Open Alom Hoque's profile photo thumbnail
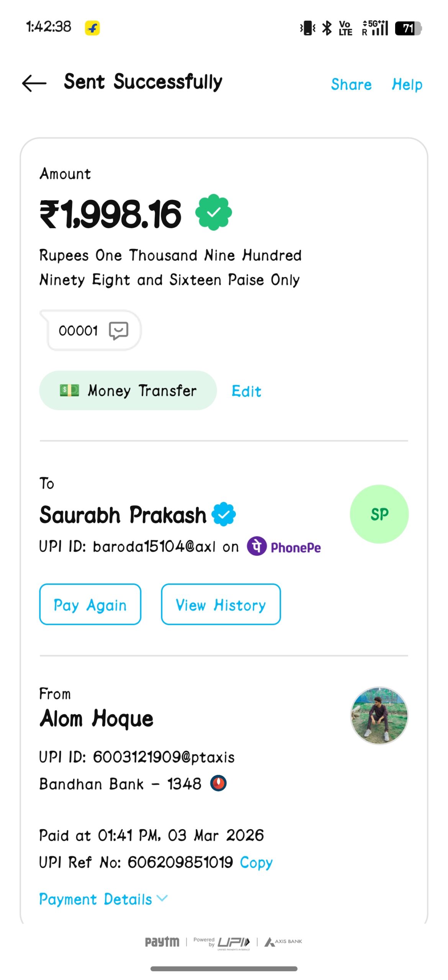The width and height of the screenshot is (448, 980). (x=379, y=715)
